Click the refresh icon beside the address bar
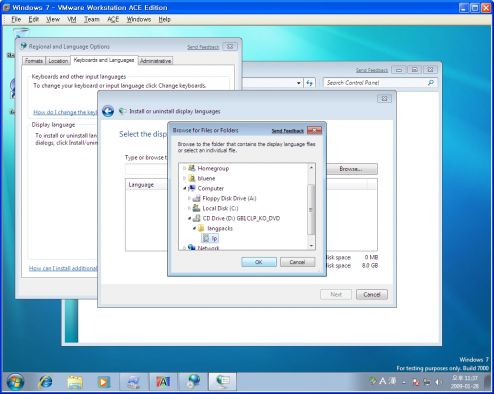The height and width of the screenshot is (394, 494). (310, 83)
